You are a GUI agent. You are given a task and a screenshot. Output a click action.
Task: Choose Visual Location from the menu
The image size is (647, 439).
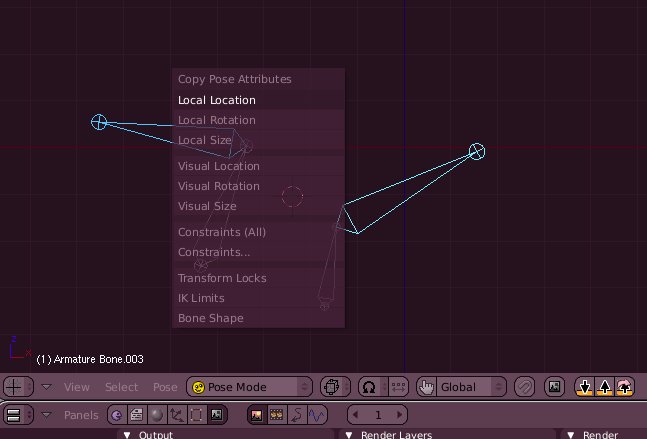258,166
